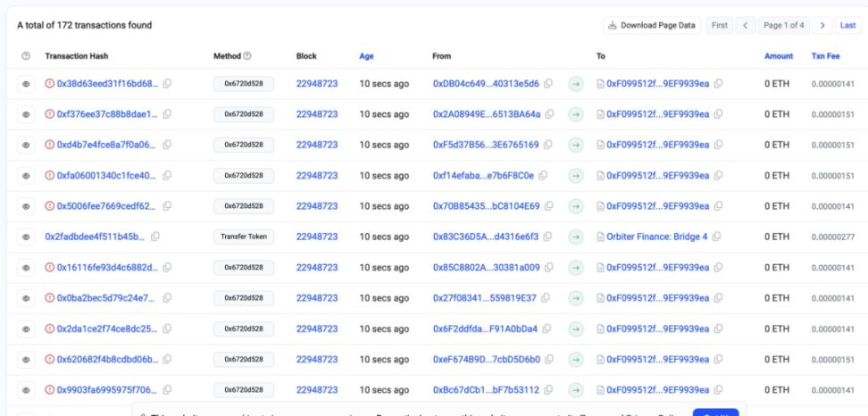Click Download Page Data button
The height and width of the screenshot is (416, 868).
(x=652, y=25)
